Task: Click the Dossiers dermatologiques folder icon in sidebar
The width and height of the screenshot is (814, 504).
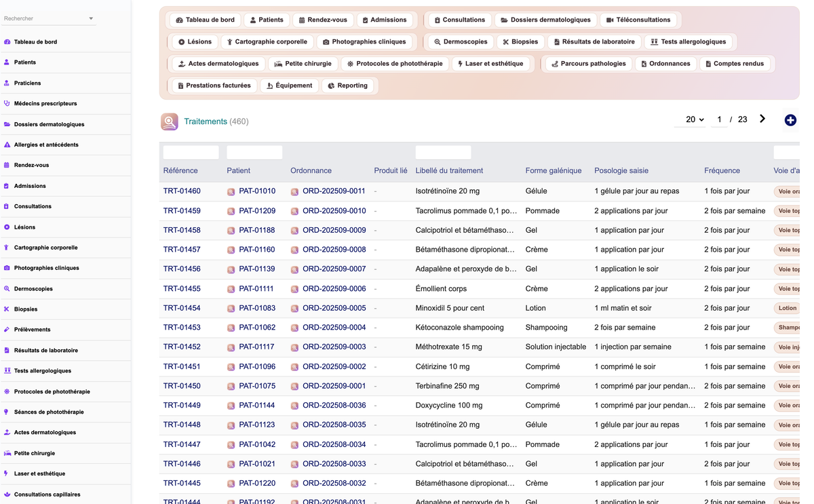Action: tap(7, 124)
